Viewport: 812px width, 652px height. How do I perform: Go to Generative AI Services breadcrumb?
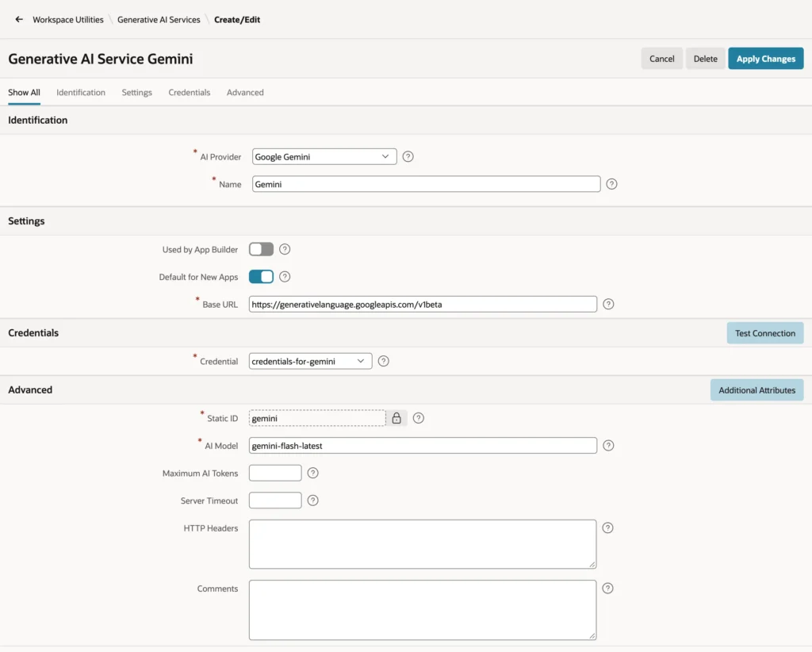click(159, 20)
